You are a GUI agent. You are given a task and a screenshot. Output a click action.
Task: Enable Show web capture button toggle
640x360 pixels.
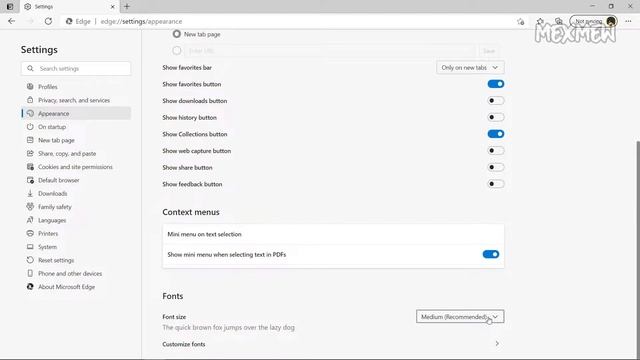(496, 151)
